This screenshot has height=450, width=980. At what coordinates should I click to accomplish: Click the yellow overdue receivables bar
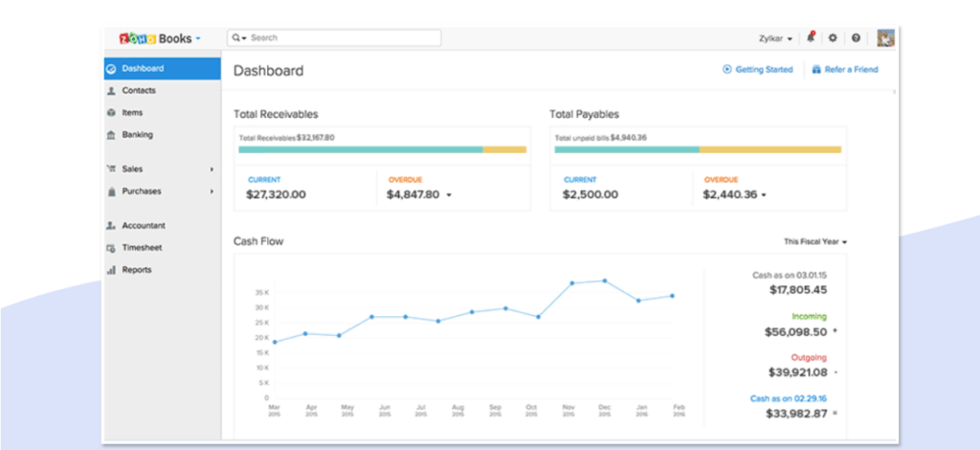coord(504,149)
